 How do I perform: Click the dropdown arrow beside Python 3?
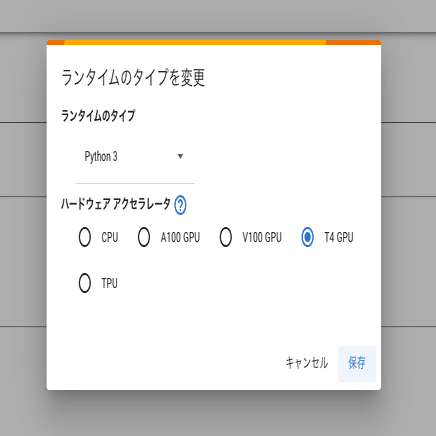pos(180,156)
